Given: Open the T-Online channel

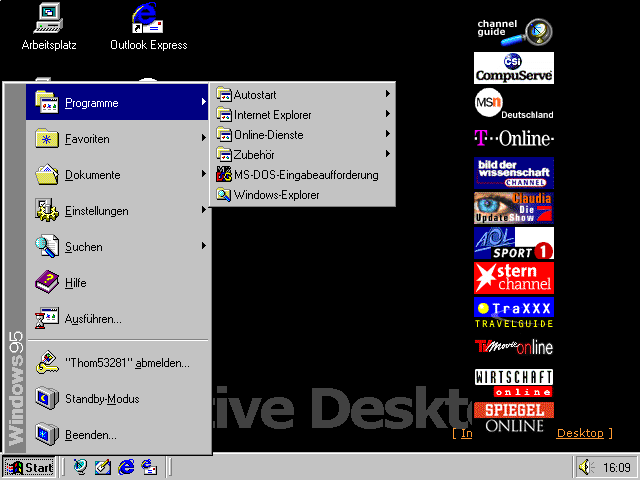Looking at the screenshot, I should click(514, 138).
